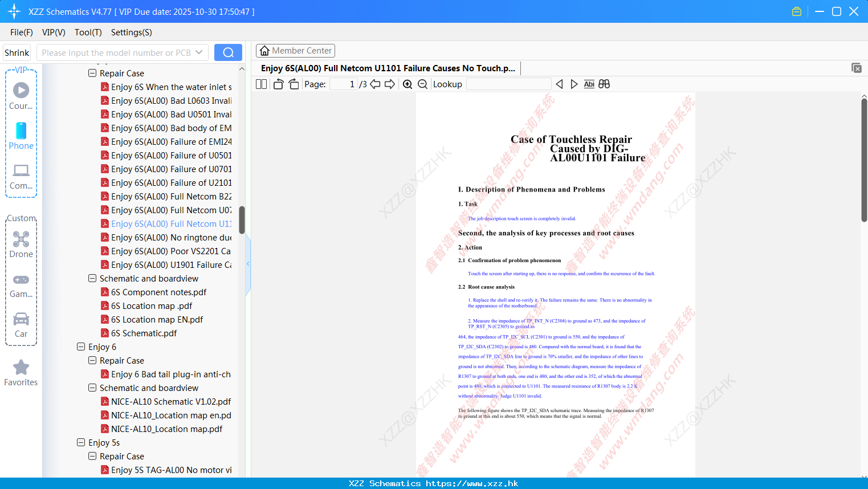Screen dimensions: 868x489
Task: Go to the next page arrow
Action: pos(390,84)
